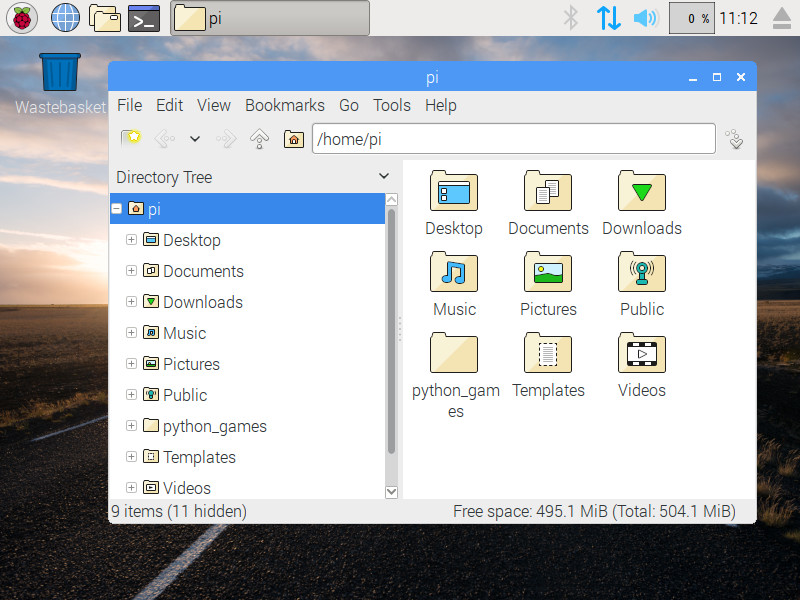
Task: Click the tree scrollbar up arrow
Action: [x=391, y=199]
